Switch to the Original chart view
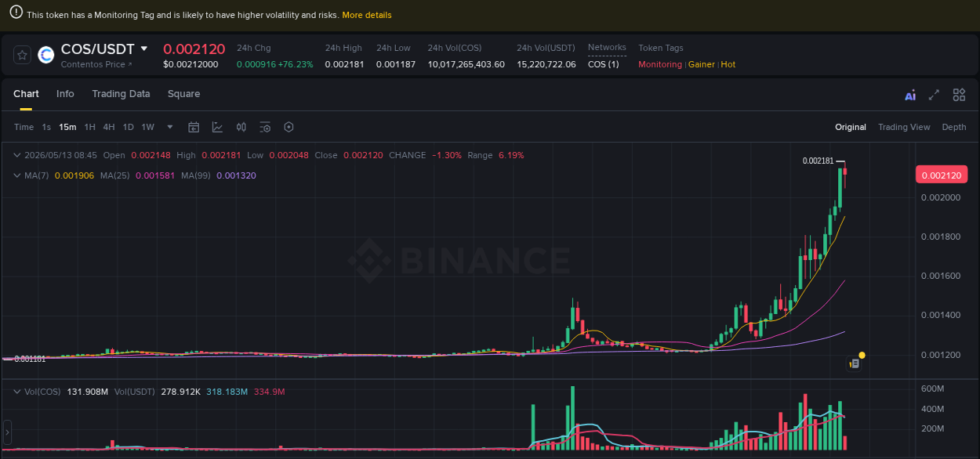This screenshot has height=459, width=980. click(x=851, y=127)
